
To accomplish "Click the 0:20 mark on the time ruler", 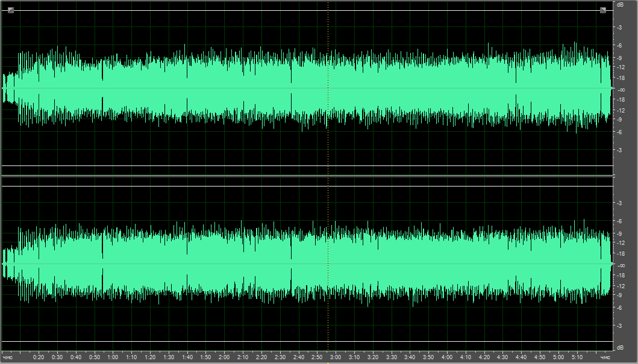I will [x=39, y=357].
